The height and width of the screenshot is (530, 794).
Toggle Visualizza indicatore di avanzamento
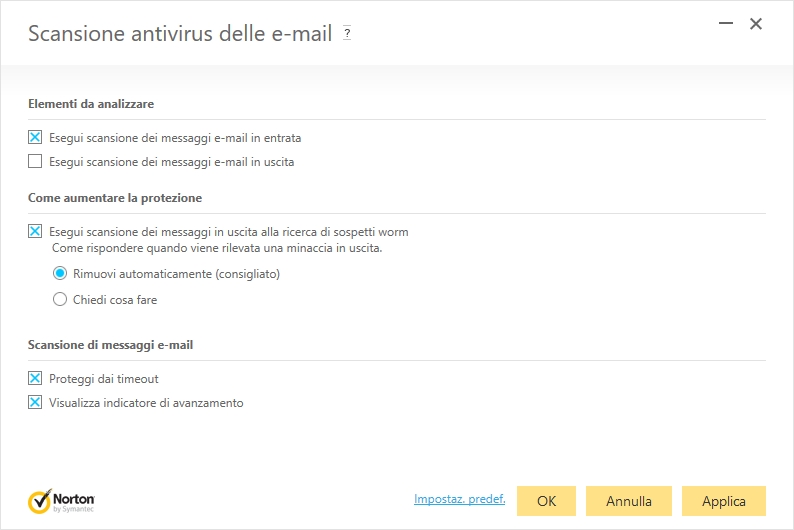35,402
